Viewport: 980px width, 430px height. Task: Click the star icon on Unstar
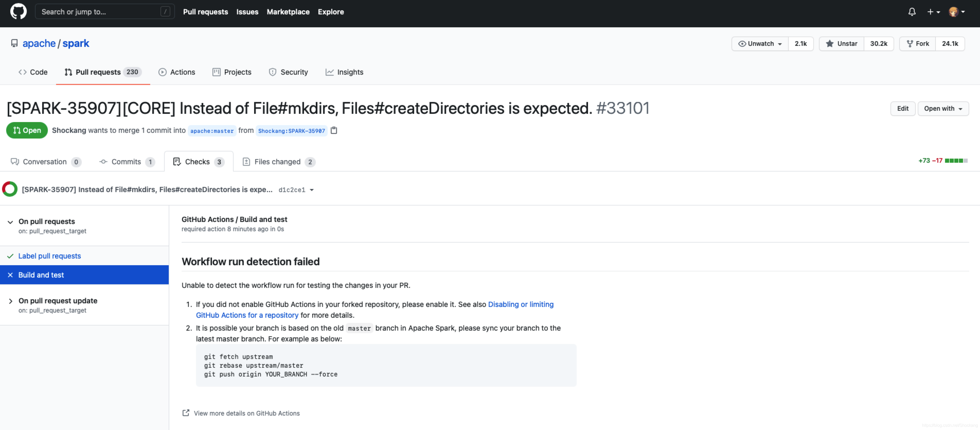[830, 44]
